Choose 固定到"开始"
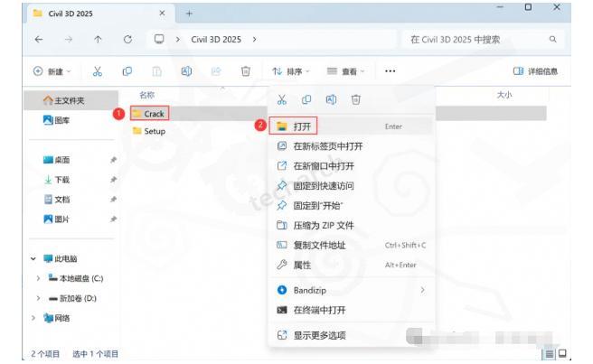593x364 pixels. 352,206
